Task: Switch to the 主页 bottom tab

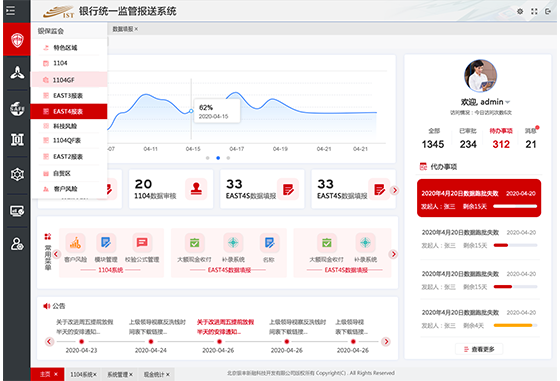Action: 47,374
